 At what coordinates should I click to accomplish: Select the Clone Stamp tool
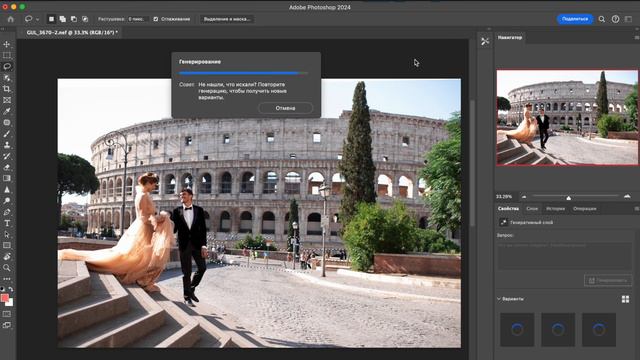(x=7, y=144)
